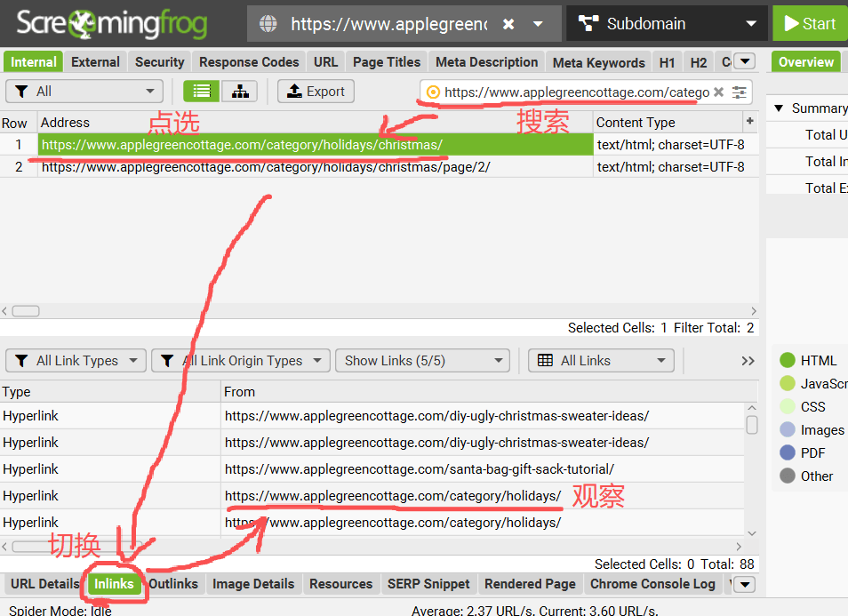Open the Security tab
The image size is (848, 616).
[x=159, y=62]
